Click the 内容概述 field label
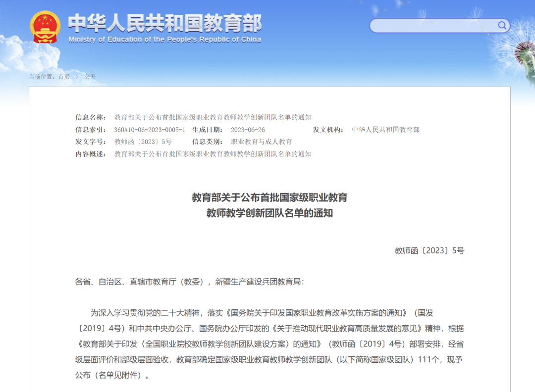535x392 pixels. tap(91, 154)
